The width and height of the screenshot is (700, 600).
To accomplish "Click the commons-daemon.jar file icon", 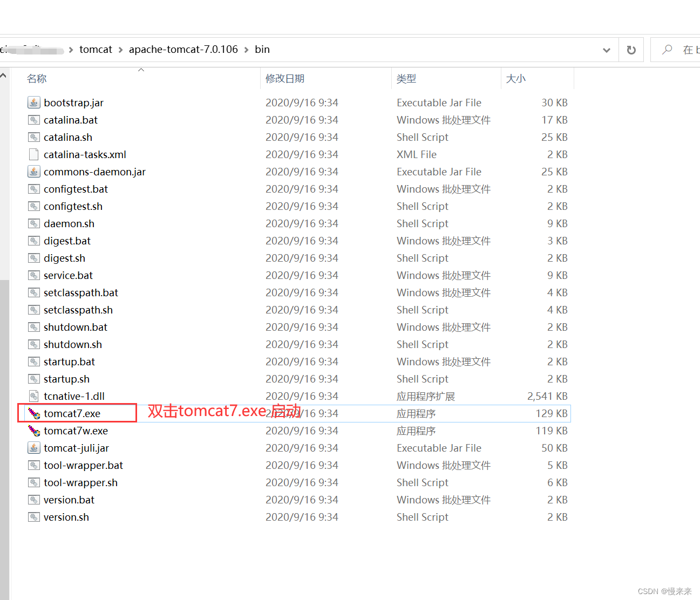I will coord(34,172).
